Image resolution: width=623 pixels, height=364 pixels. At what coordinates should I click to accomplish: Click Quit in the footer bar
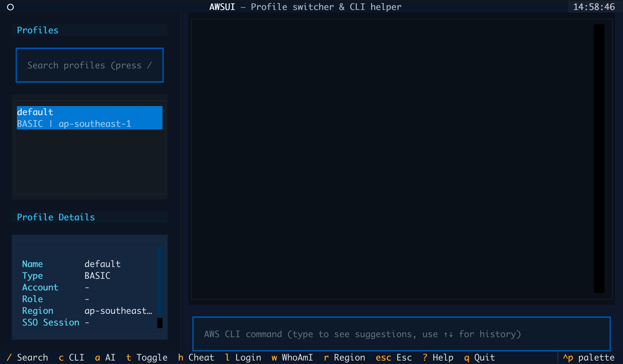(x=479, y=358)
